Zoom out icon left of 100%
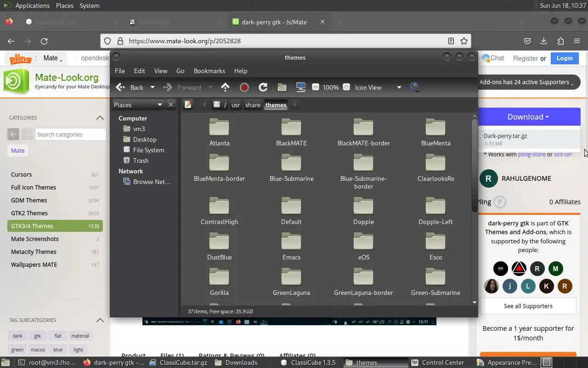Viewport: 588px width, 368px height. pos(316,87)
